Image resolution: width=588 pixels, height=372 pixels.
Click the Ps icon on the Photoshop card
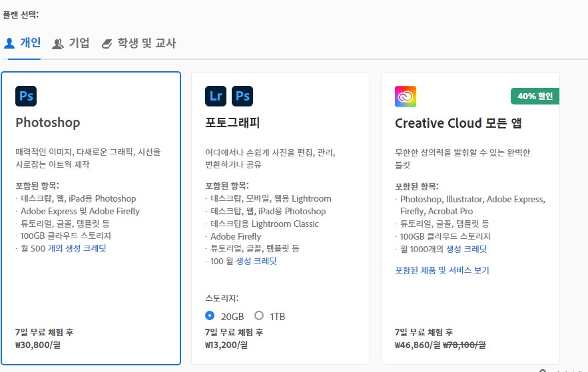[26, 96]
